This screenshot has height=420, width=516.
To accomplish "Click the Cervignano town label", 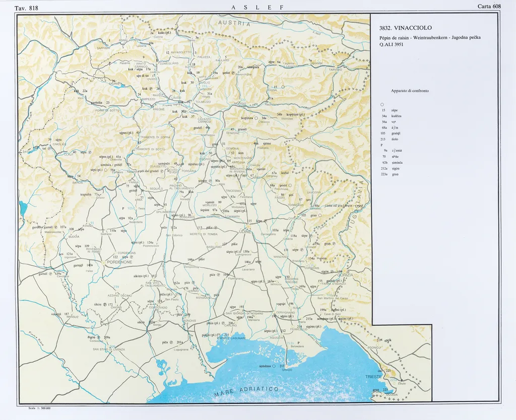I will coord(285,313).
